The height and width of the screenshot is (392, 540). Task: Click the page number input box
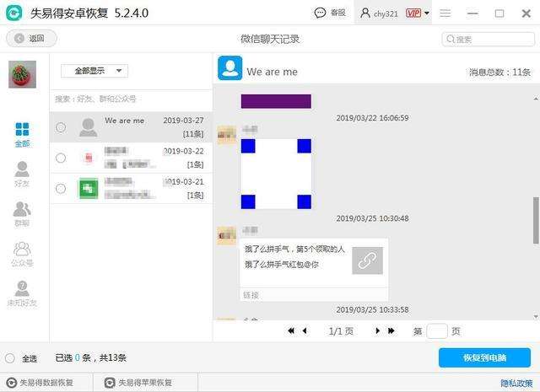pos(437,331)
